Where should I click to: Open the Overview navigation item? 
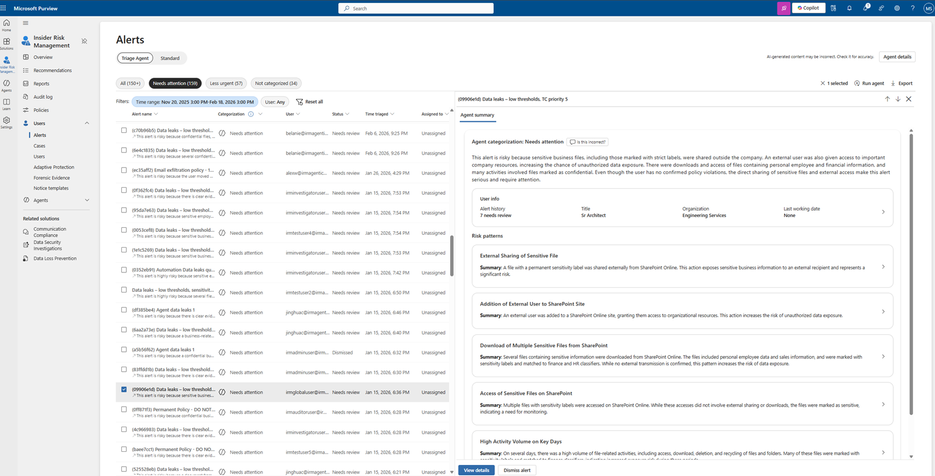click(x=42, y=57)
